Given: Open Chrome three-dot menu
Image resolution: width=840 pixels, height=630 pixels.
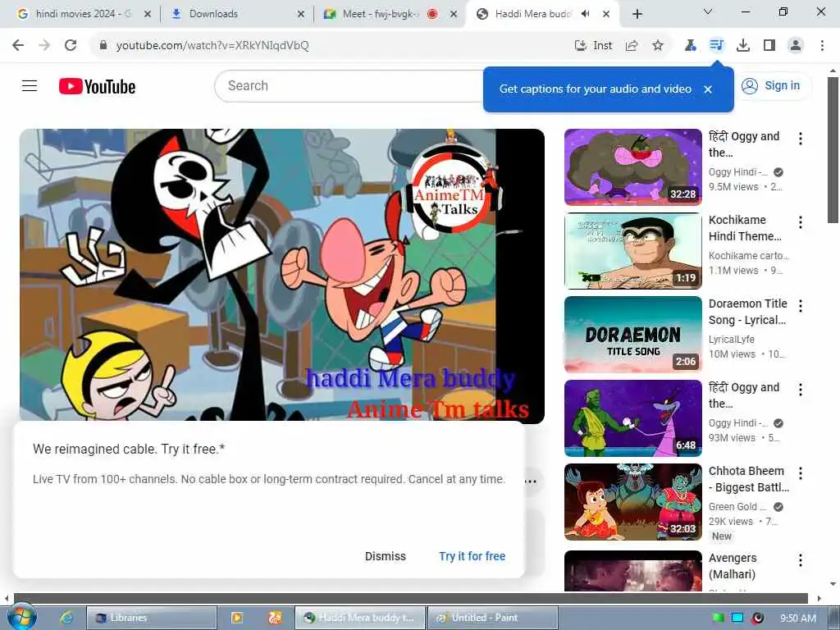Looking at the screenshot, I should (822, 46).
